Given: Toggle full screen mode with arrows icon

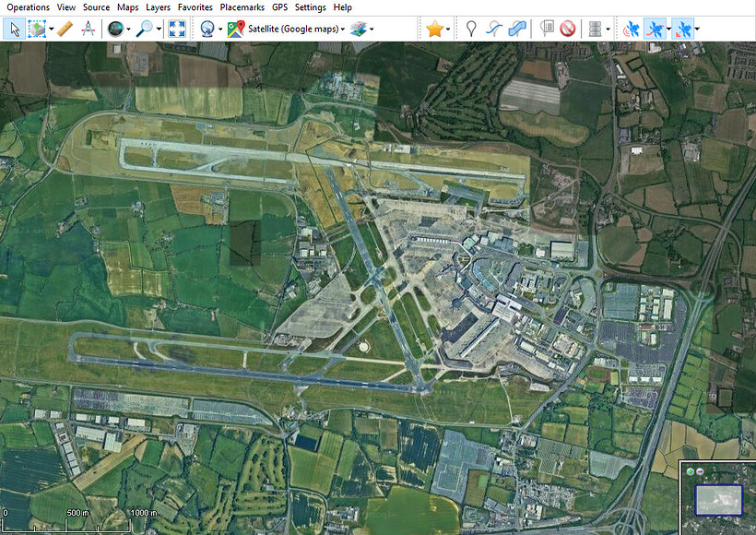Looking at the screenshot, I should pyautogui.click(x=177, y=29).
